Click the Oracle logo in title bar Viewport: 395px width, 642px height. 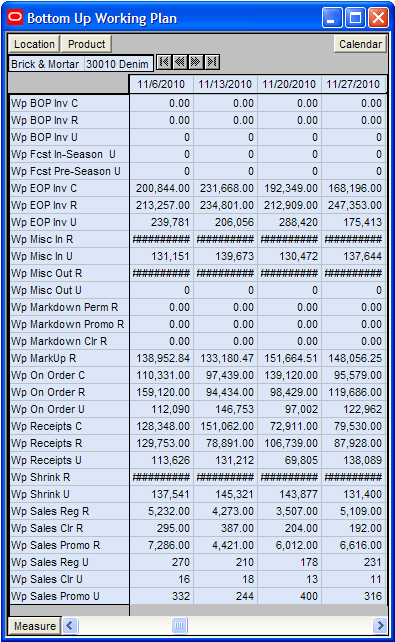tap(15, 18)
